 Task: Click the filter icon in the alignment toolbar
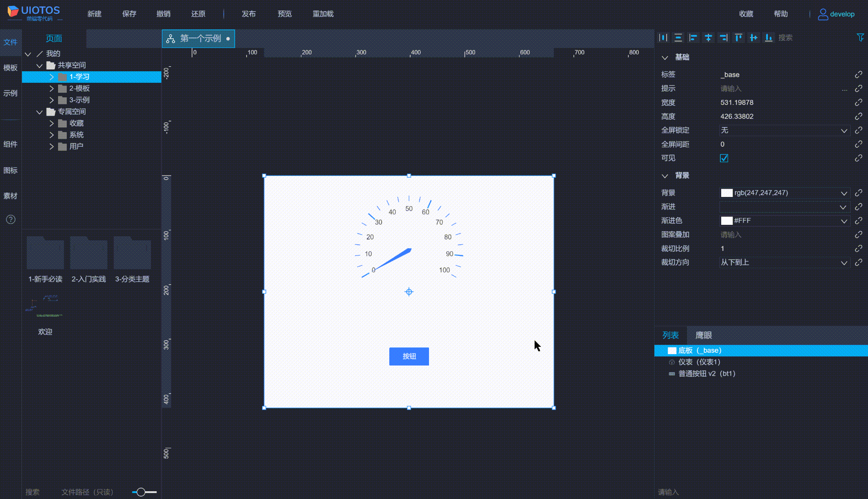[860, 37]
